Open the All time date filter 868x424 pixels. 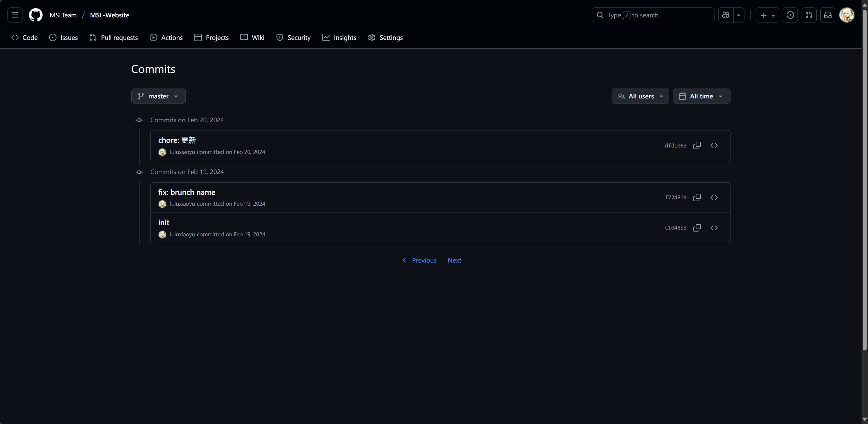click(701, 96)
